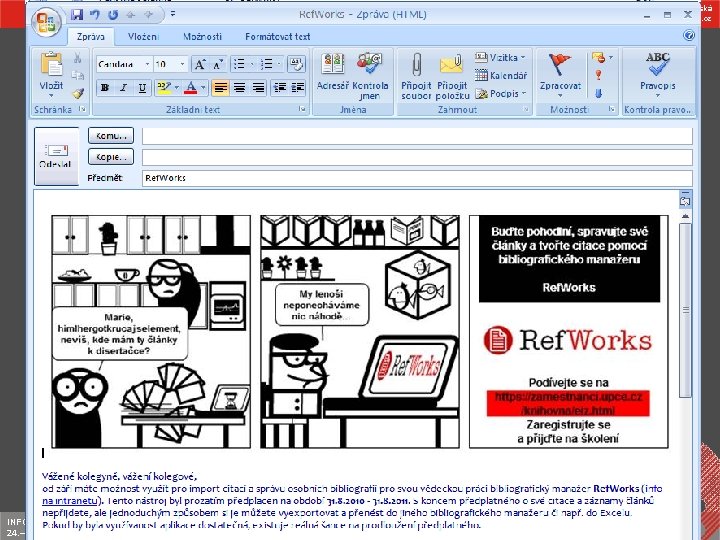Activate the format painter brush
The height and width of the screenshot is (540, 720).
[x=78, y=93]
